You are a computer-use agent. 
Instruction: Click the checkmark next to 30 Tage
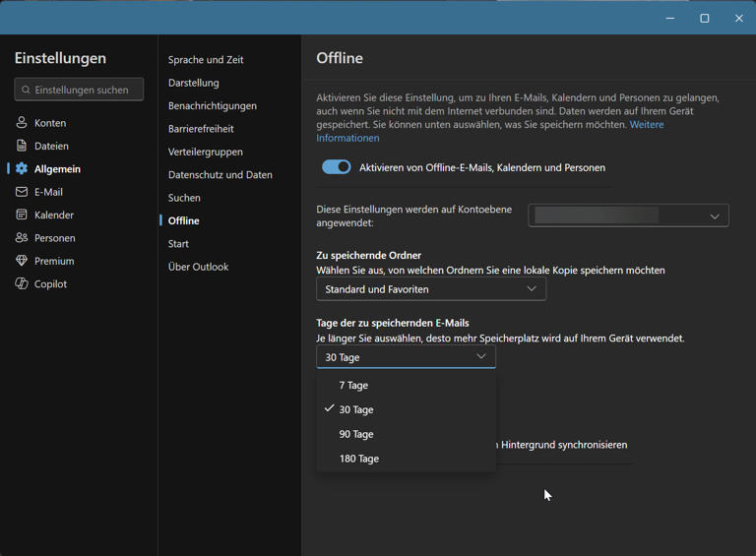coord(330,408)
